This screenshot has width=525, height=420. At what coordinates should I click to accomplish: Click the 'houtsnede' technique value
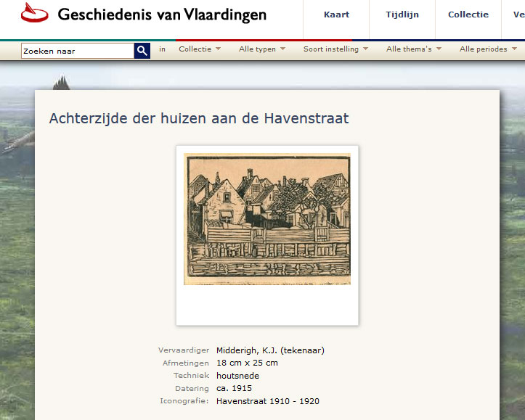tap(237, 376)
